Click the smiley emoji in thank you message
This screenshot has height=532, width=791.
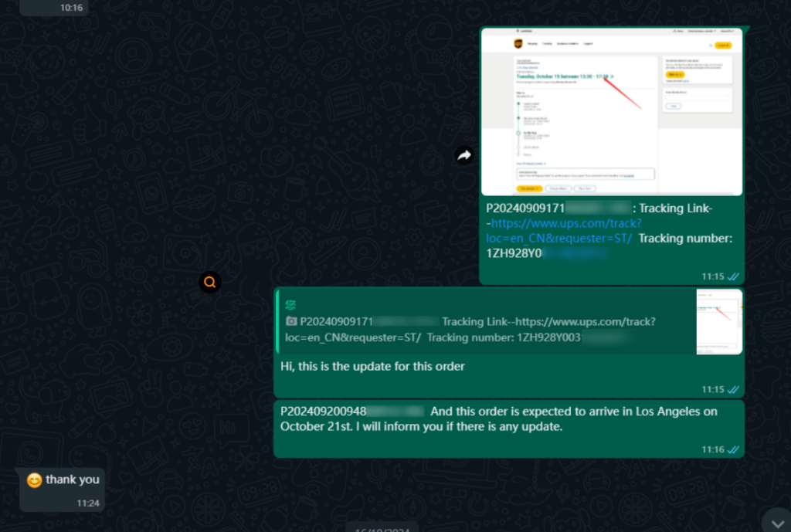(34, 480)
